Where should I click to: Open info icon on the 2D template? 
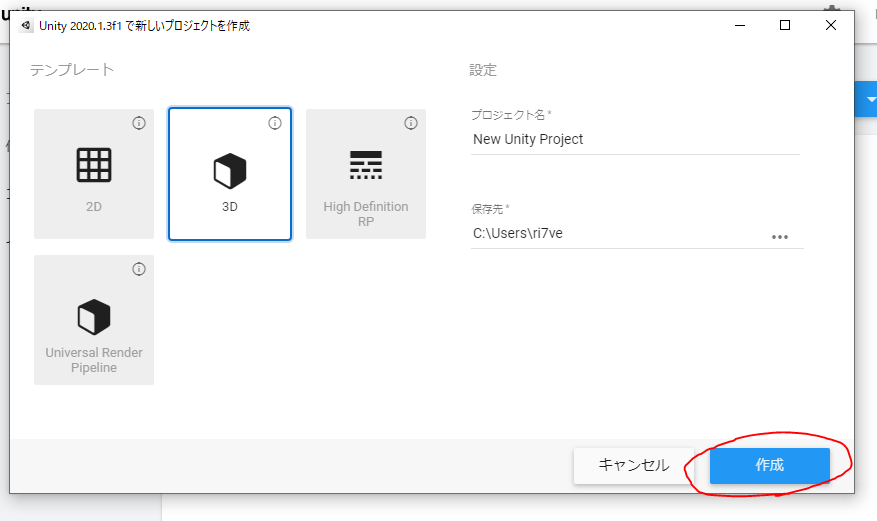click(x=139, y=123)
